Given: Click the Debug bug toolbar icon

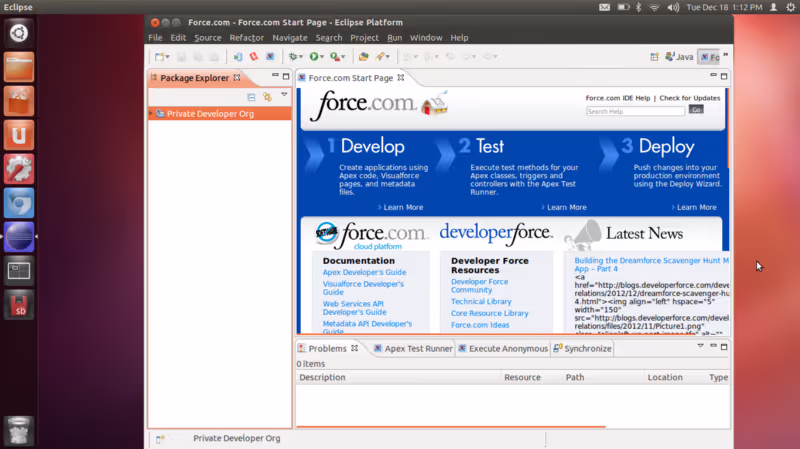Looking at the screenshot, I should click(293, 57).
